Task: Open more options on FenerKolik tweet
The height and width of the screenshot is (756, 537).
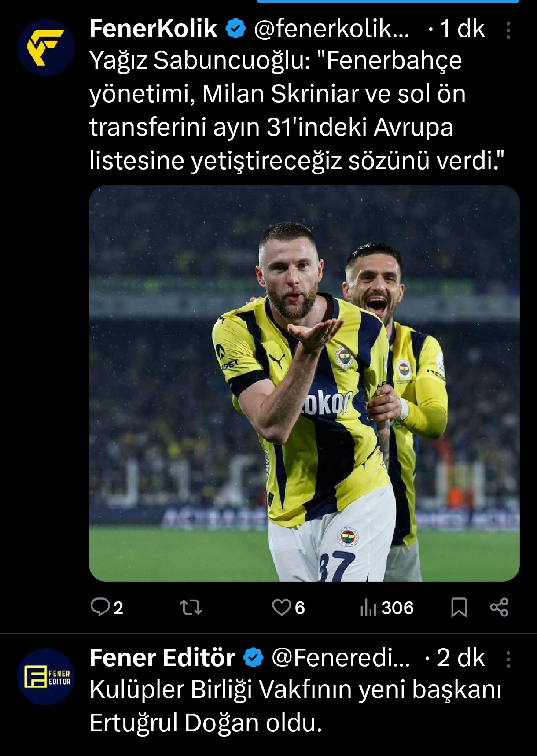Action: 508,30
